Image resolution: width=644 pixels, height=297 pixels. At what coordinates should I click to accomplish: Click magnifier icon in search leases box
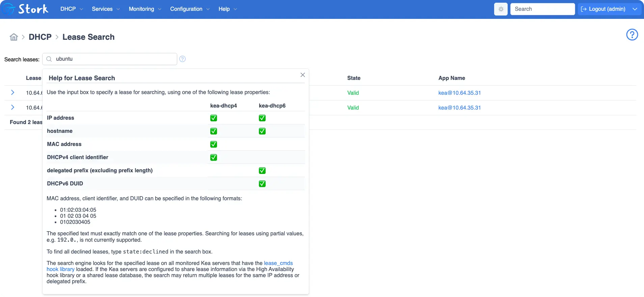(x=49, y=59)
